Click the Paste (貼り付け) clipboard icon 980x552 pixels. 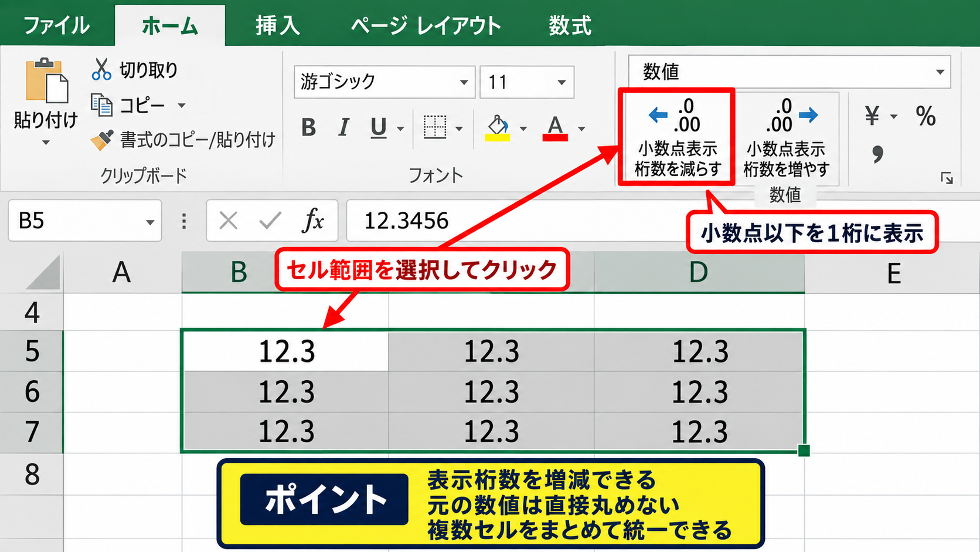point(46,80)
